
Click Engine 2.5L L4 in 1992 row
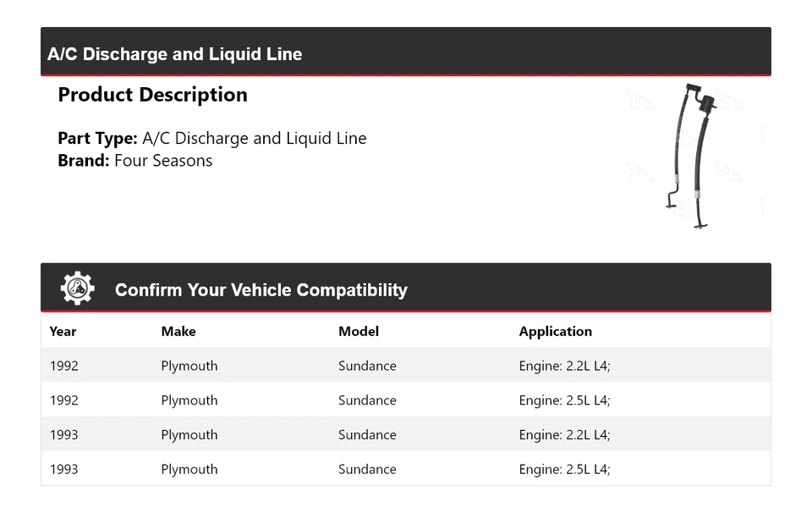coord(564,400)
